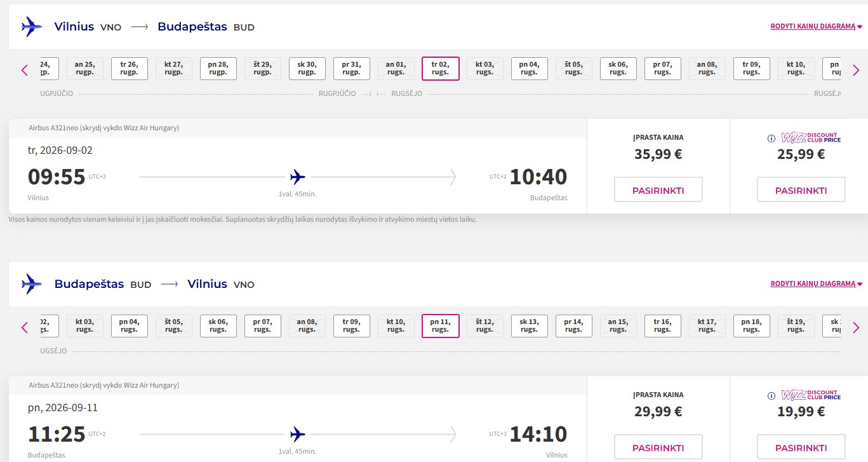
Task: Pick return 19,99 € discount club Pasirinkti
Action: coord(801,447)
